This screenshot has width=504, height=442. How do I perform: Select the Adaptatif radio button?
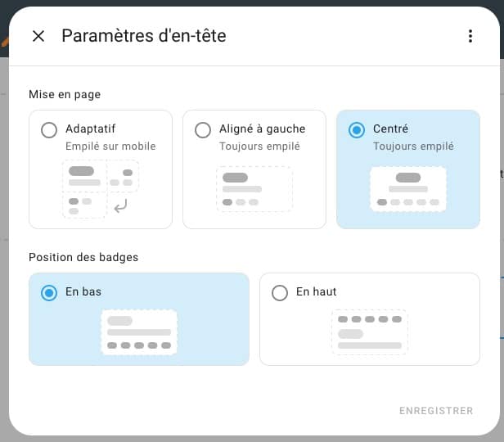click(49, 130)
